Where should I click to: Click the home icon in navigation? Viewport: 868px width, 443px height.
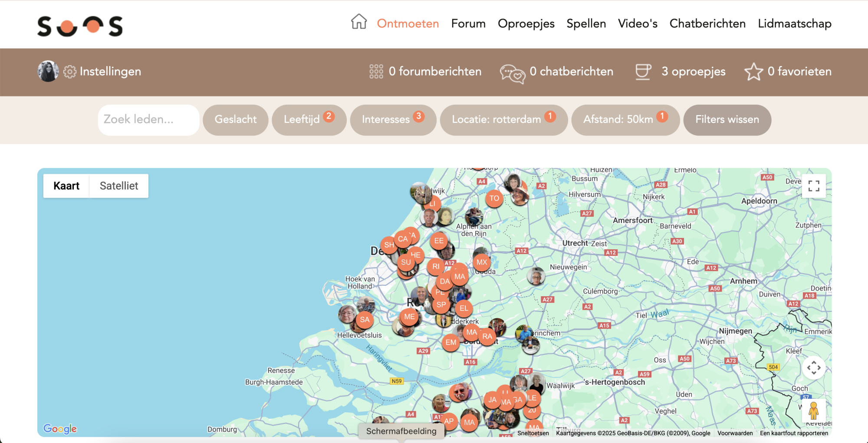tap(358, 22)
